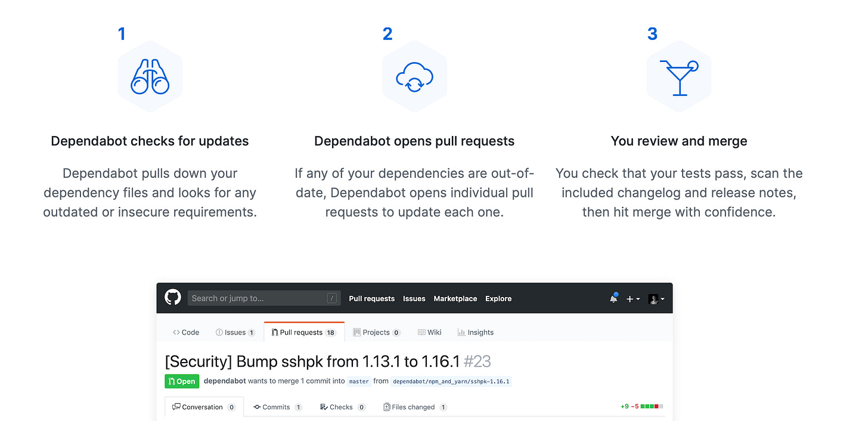868x421 pixels.
Task: Click the cloud sync icon under step 2
Action: pos(414,77)
